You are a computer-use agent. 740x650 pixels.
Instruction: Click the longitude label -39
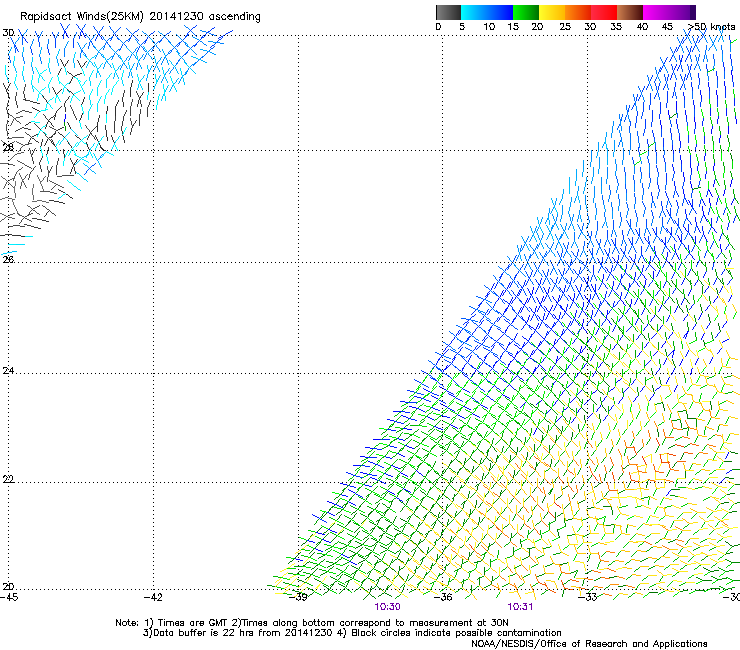[298, 598]
